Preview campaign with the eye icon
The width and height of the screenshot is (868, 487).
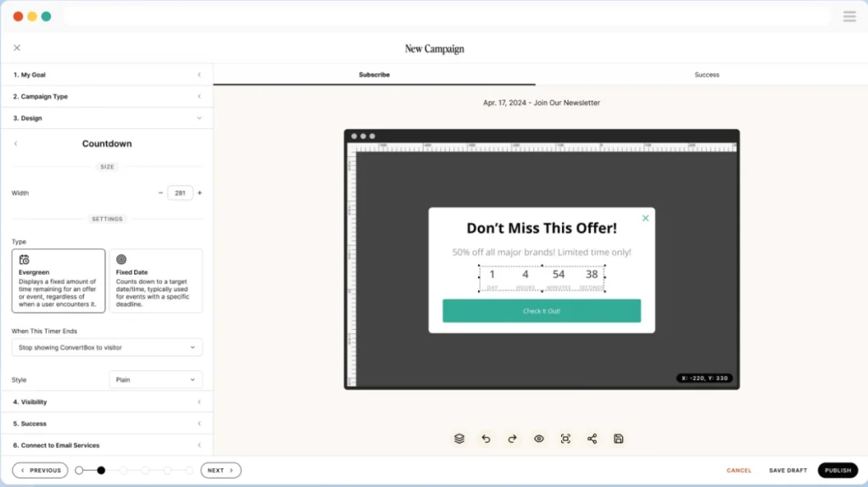538,439
